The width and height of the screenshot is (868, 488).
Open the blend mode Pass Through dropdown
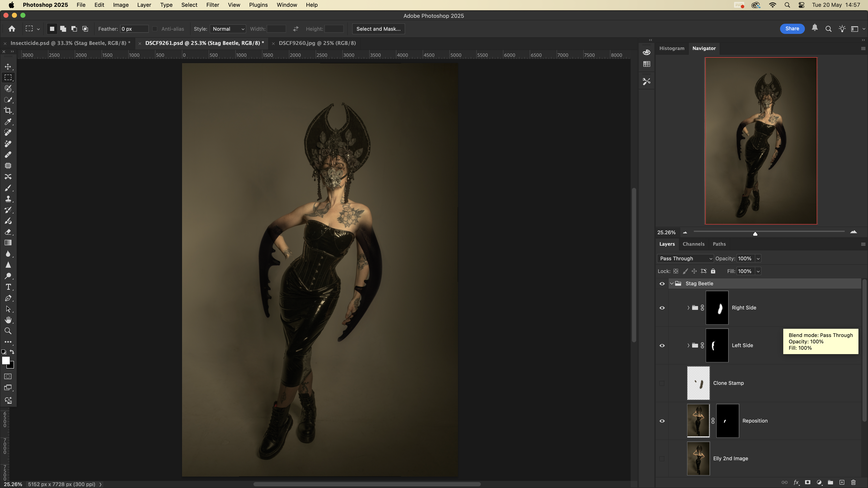tap(685, 258)
